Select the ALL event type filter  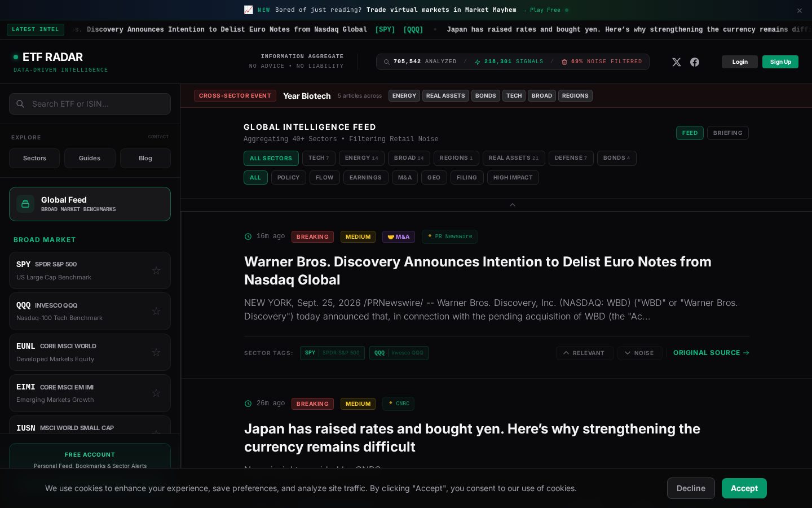[x=255, y=178]
